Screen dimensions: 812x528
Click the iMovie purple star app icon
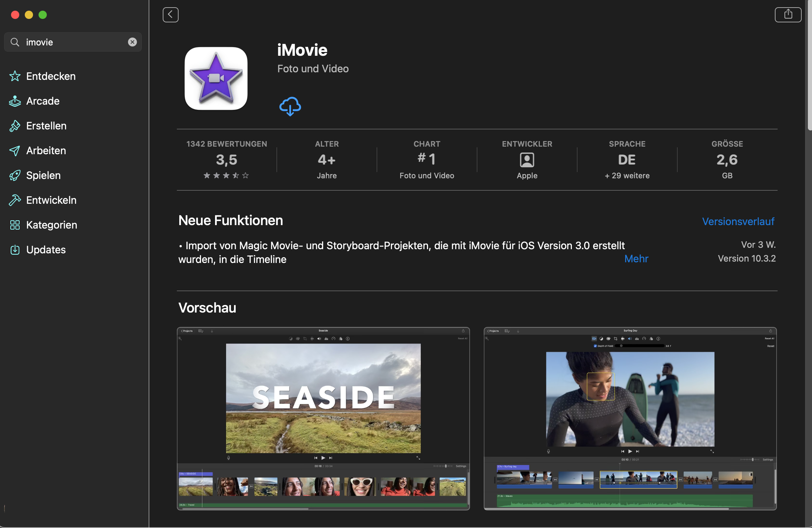(216, 78)
